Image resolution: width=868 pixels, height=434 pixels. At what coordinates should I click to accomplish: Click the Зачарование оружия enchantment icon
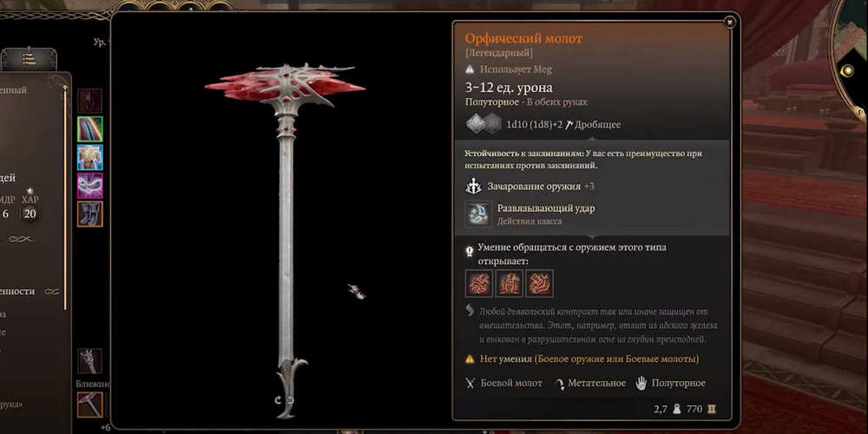tap(473, 187)
